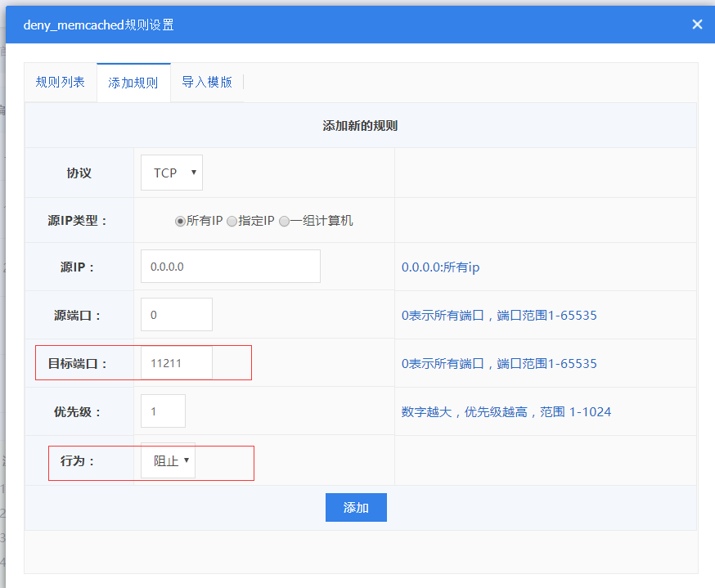
Task: Open the 导入模版 tab
Action: 207,83
